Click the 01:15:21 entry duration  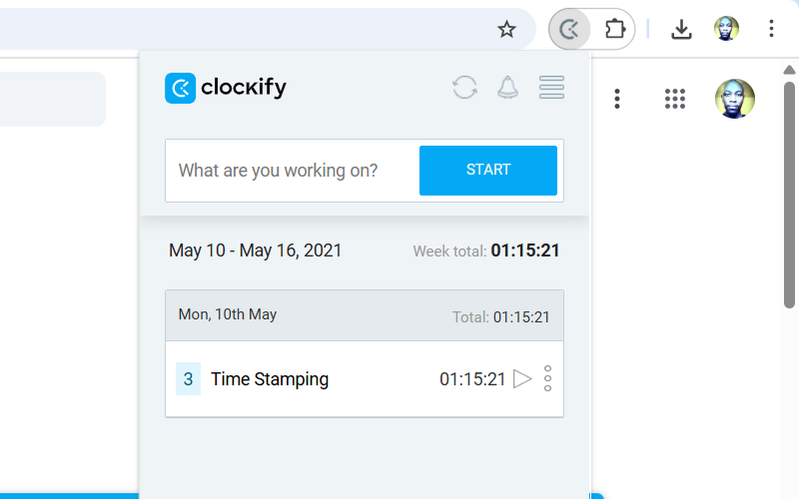click(472, 379)
